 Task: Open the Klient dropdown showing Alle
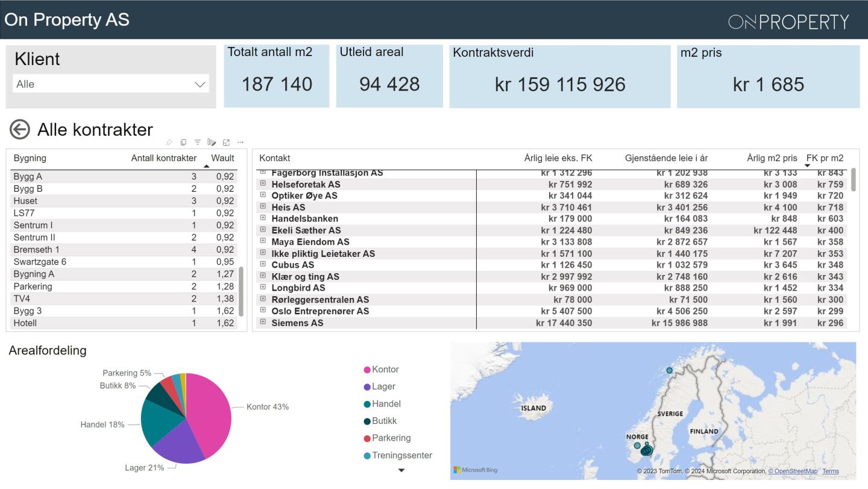coord(111,84)
